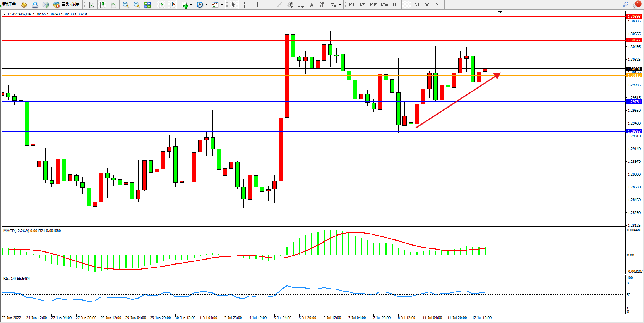Image resolution: width=644 pixels, height=323 pixels.
Task: Click the 新订单 new order button
Action: (x=9, y=4)
